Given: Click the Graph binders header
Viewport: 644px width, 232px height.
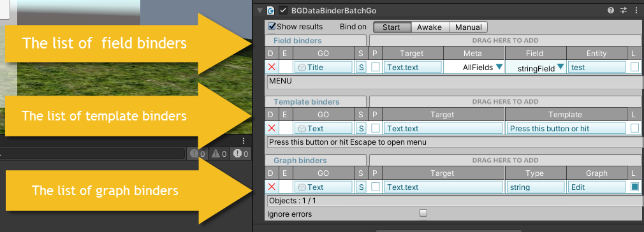Looking at the screenshot, I should pos(316,160).
